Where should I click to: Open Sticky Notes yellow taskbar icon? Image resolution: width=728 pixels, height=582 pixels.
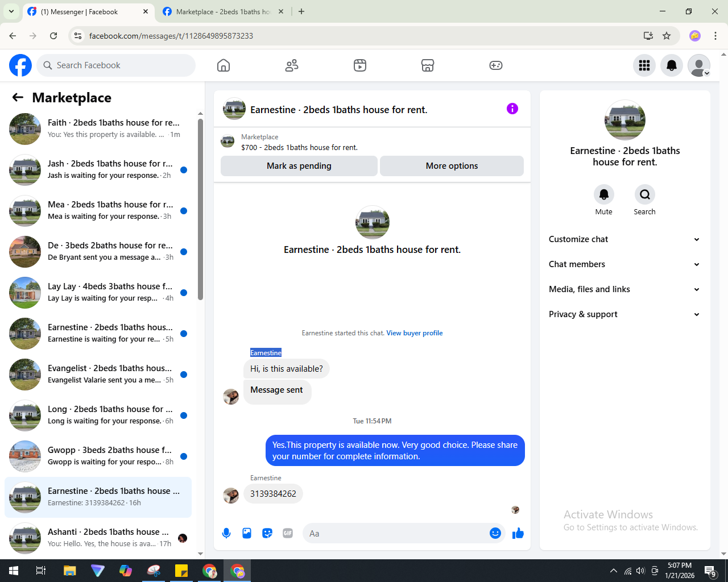181,571
